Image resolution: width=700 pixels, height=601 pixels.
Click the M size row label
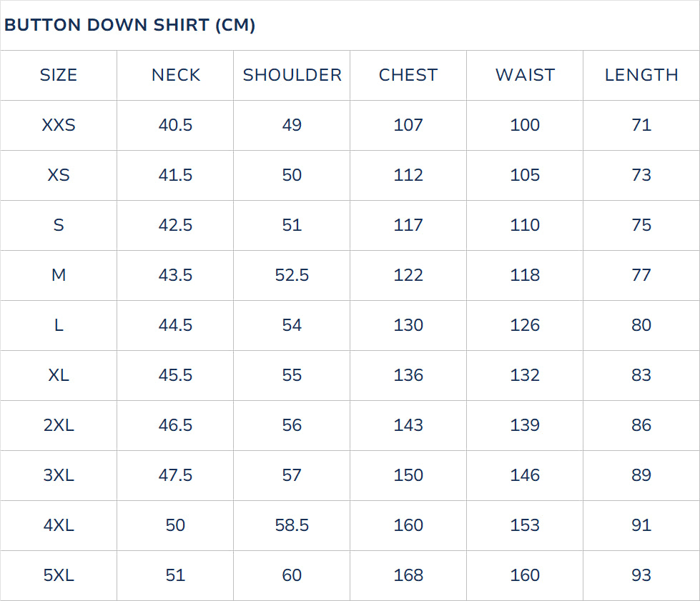[59, 275]
